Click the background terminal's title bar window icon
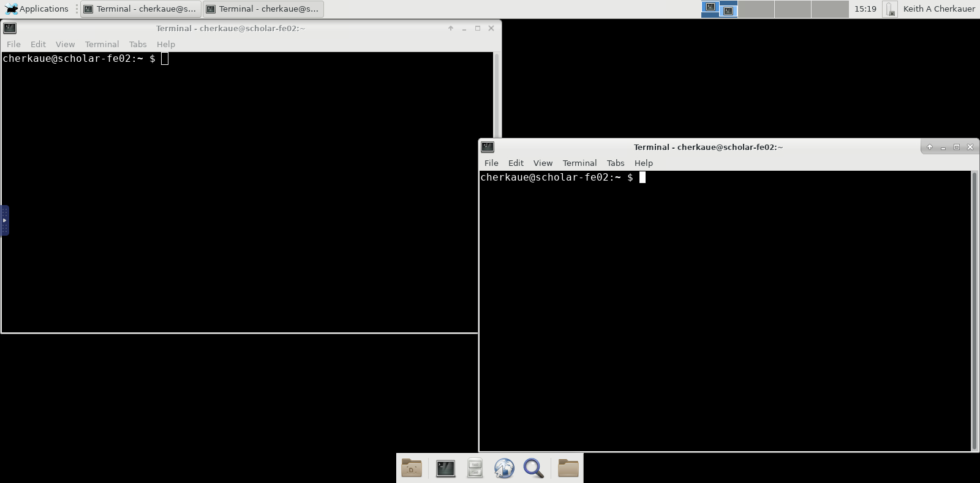The image size is (980, 483). click(x=10, y=28)
